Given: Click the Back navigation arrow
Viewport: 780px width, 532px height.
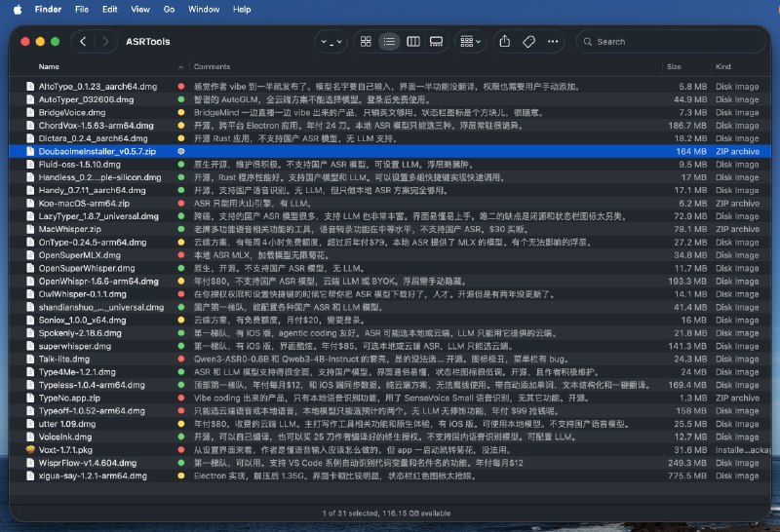Looking at the screenshot, I should pos(83,42).
